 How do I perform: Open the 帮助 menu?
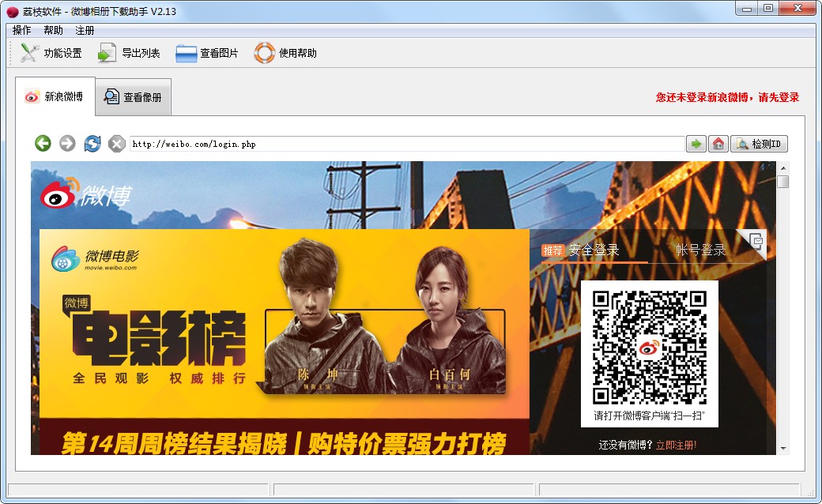[x=54, y=30]
